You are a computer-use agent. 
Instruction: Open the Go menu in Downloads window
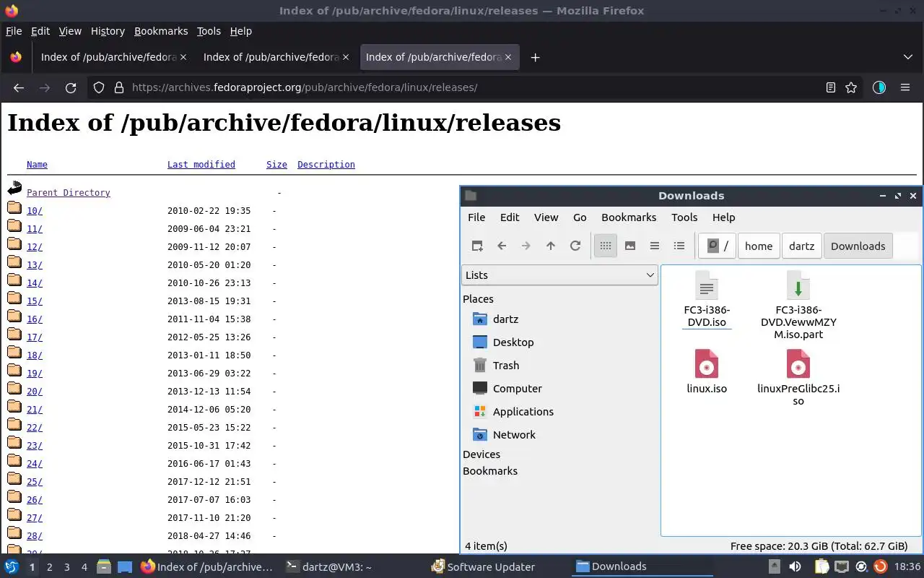(580, 217)
